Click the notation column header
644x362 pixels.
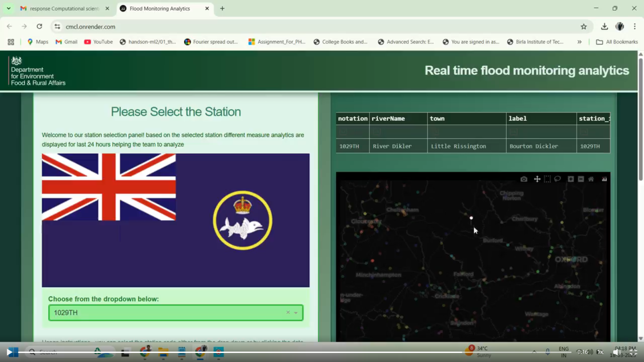coord(353,119)
